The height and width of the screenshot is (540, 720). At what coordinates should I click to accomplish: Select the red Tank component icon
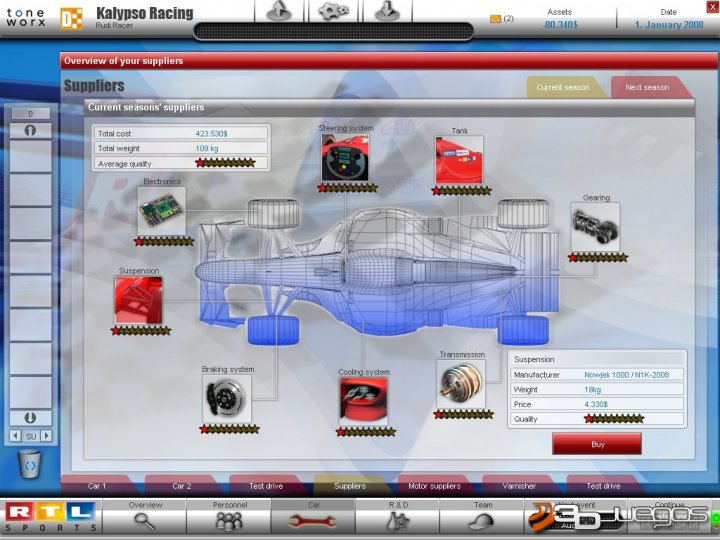point(458,160)
